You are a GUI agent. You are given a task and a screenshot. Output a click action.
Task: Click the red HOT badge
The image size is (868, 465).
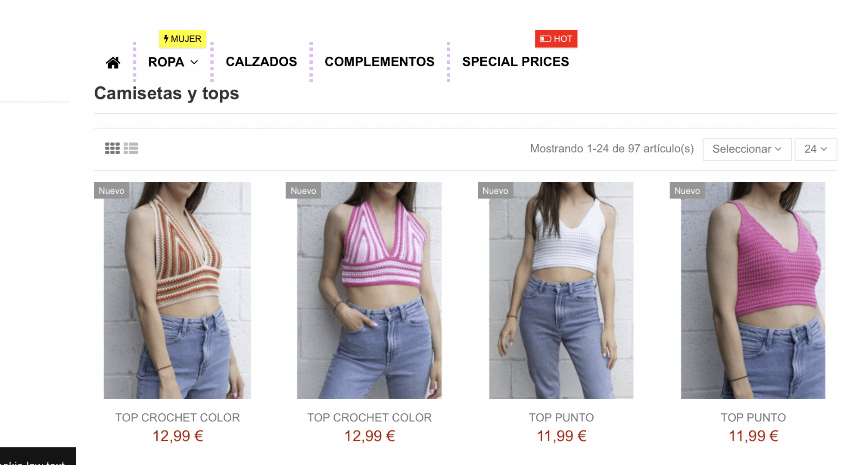(x=556, y=39)
